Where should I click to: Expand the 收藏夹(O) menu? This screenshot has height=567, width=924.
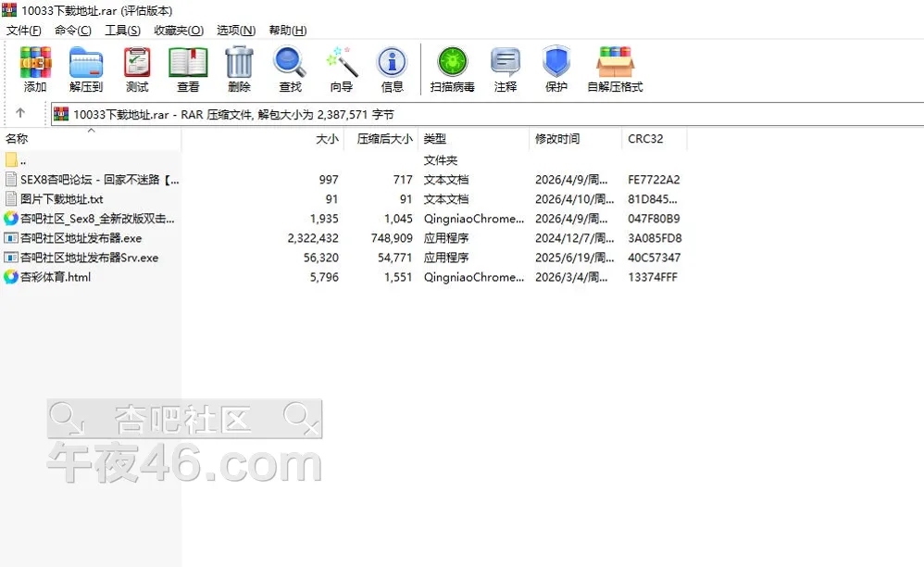[179, 31]
